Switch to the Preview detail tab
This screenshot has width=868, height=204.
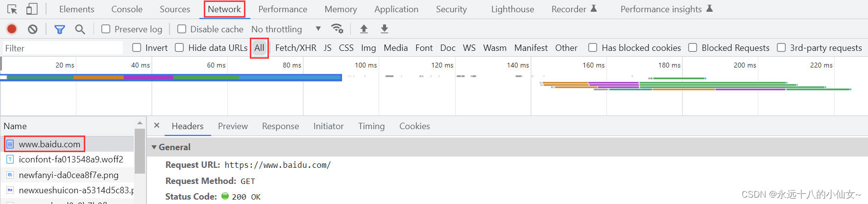point(233,126)
